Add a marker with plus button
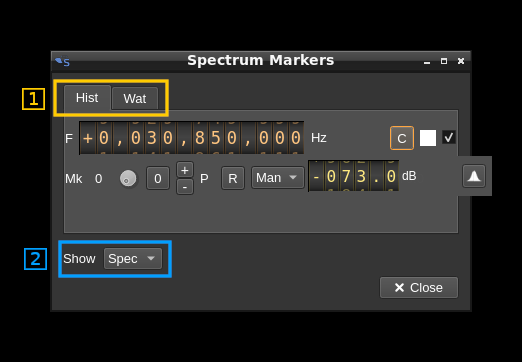Viewport: 522px width, 362px height. coord(185,170)
